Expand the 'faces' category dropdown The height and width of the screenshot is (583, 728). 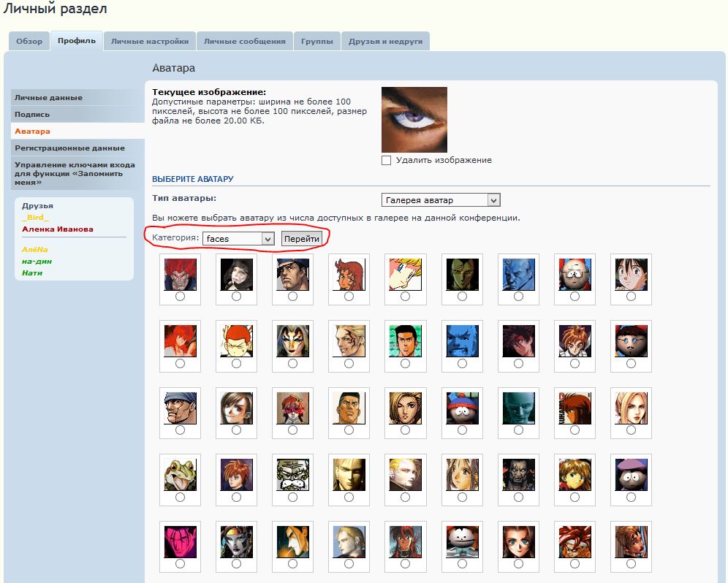238,239
